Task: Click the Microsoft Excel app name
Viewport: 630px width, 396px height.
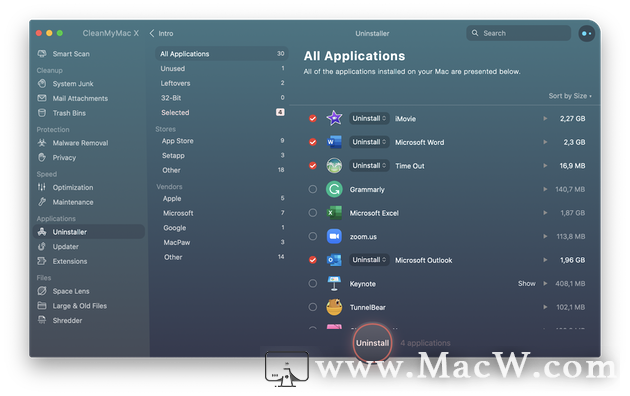Action: [374, 213]
